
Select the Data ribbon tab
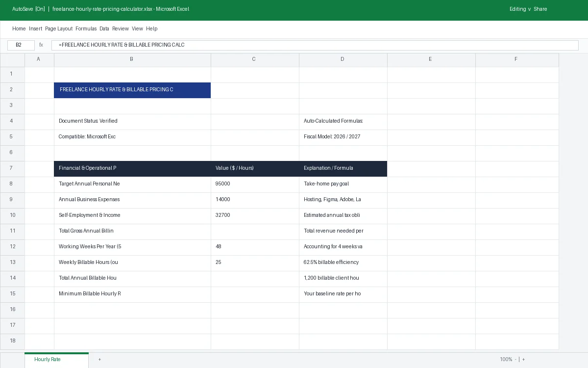pos(104,28)
